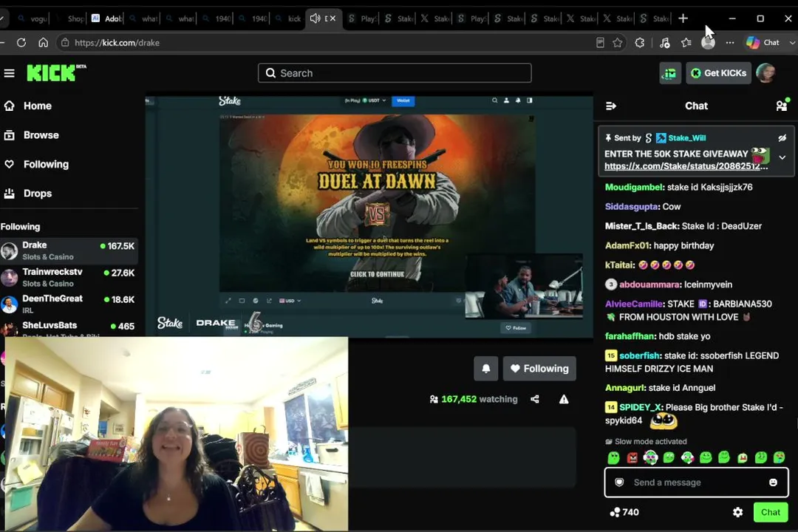Click username Moudigambel in chat
Screen dimensions: 798x532
click(x=634, y=188)
